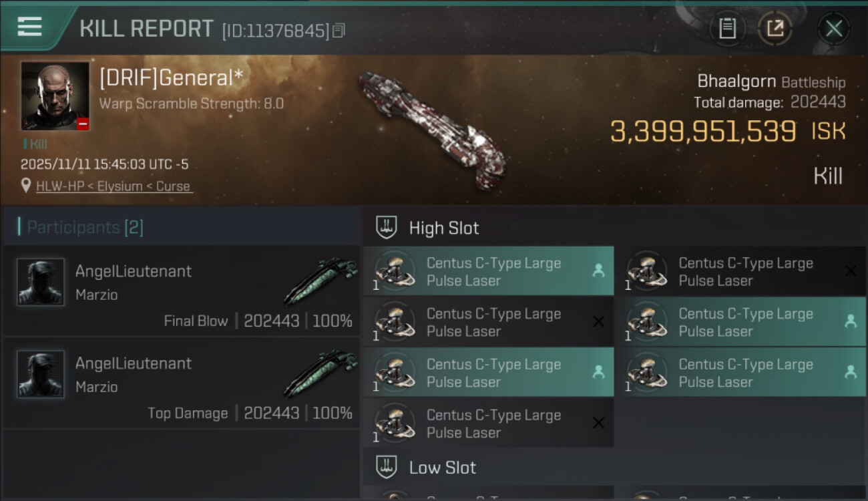Open HLW-HP < Elysium < Curse location link
The height and width of the screenshot is (501, 868).
114,186
